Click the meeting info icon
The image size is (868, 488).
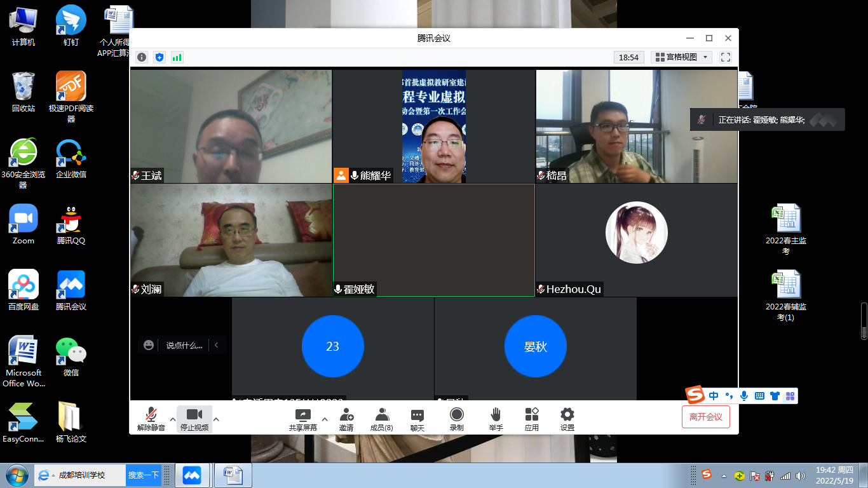[x=142, y=57]
